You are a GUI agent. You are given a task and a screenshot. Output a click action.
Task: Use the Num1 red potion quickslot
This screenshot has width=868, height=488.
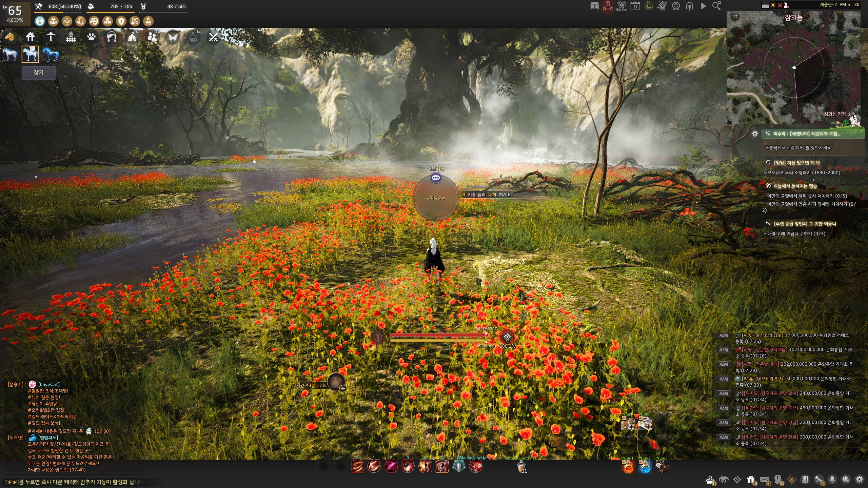coord(628,467)
